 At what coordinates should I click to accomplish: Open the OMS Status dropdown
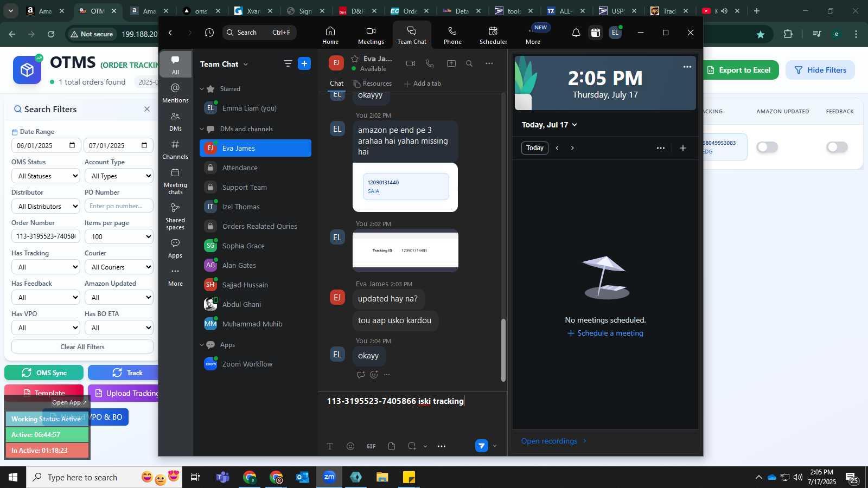[46, 176]
